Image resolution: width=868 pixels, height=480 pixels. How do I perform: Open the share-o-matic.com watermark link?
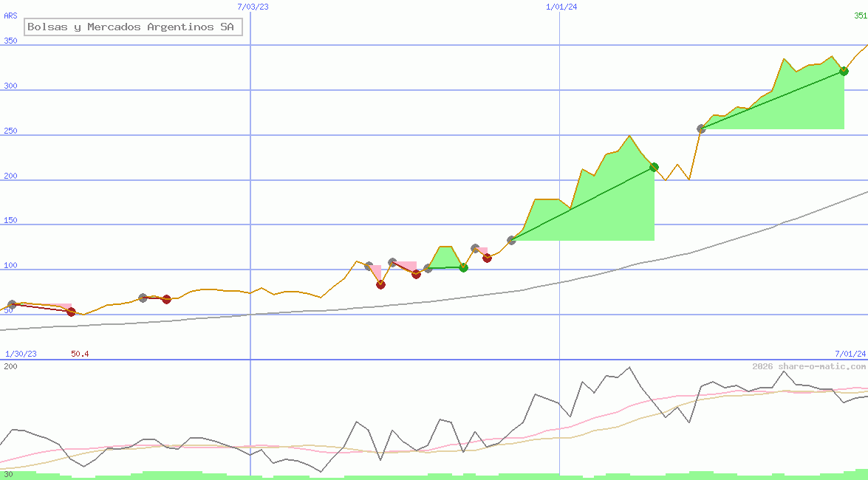tap(809, 366)
